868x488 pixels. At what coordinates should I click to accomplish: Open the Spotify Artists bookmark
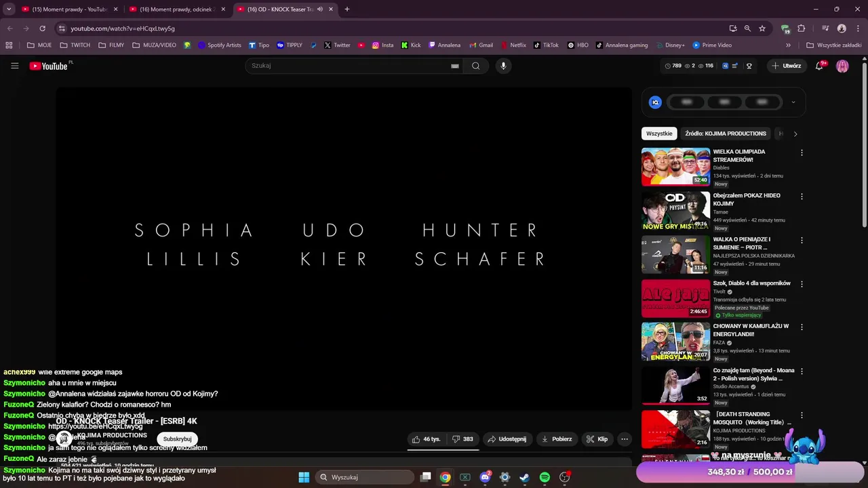[219, 45]
